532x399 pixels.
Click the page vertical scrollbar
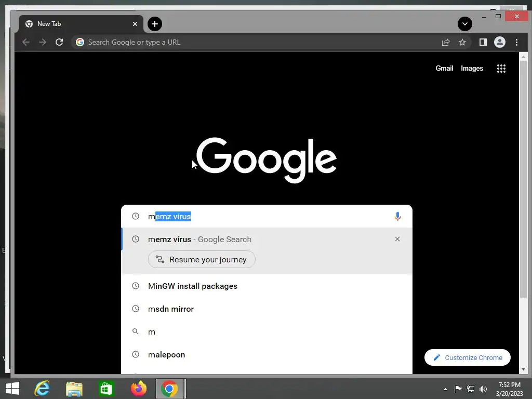coord(523,180)
